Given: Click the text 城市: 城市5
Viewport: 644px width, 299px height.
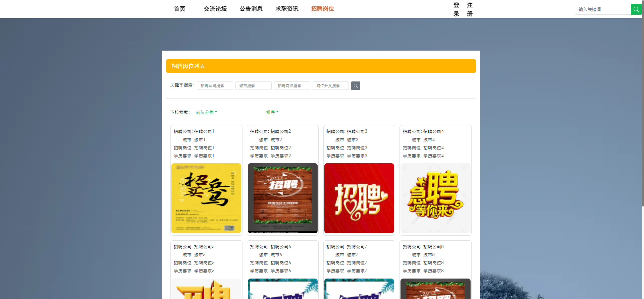Looking at the screenshot, I should (x=194, y=255).
